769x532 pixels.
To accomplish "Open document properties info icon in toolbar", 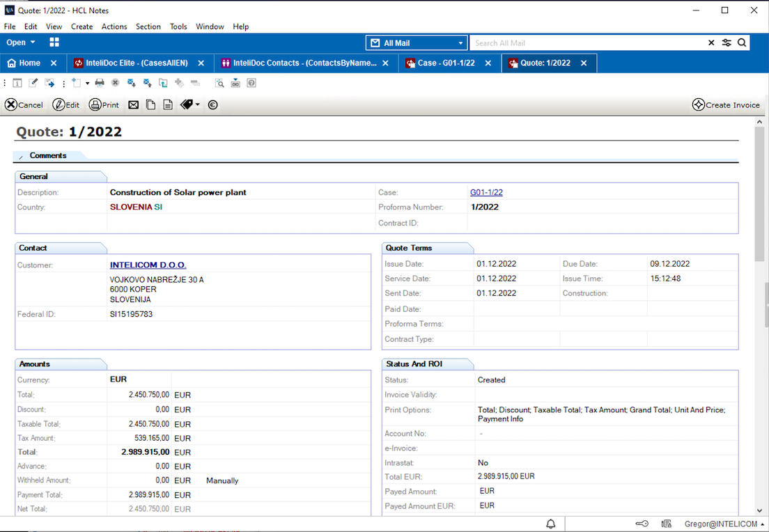I will [17, 83].
